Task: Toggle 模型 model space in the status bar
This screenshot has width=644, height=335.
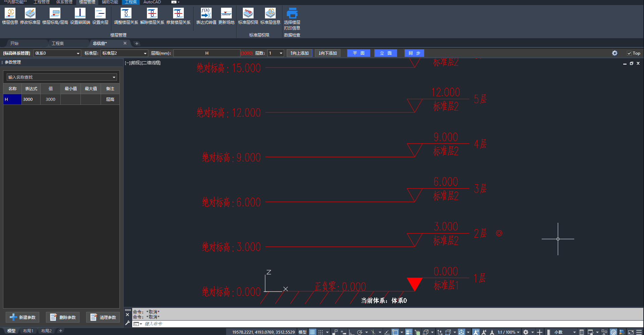Action: (303, 332)
